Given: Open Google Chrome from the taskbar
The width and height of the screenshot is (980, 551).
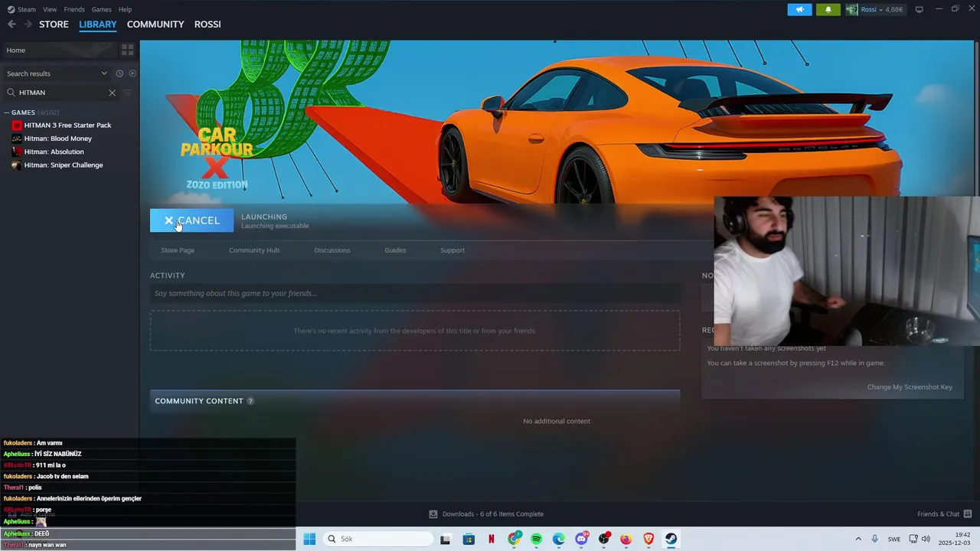Looking at the screenshot, I should click(514, 539).
